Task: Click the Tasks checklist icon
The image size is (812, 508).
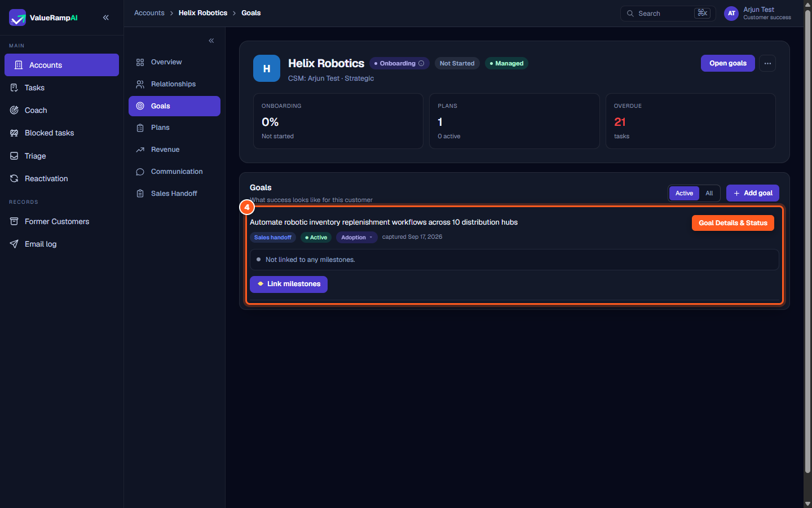Action: click(14, 87)
